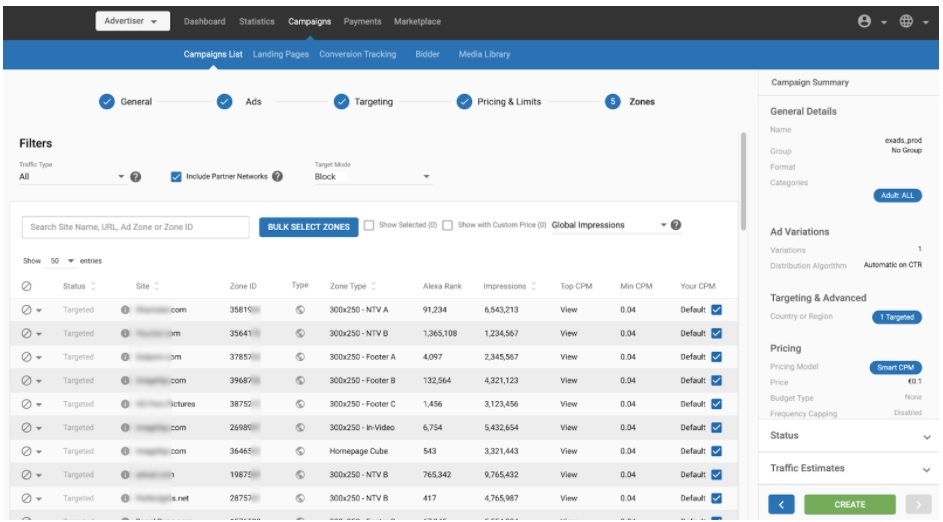Toggle checkbox in 300x250 - Footer B row
Image resolution: width=943 pixels, height=522 pixels.
pyautogui.click(x=716, y=380)
